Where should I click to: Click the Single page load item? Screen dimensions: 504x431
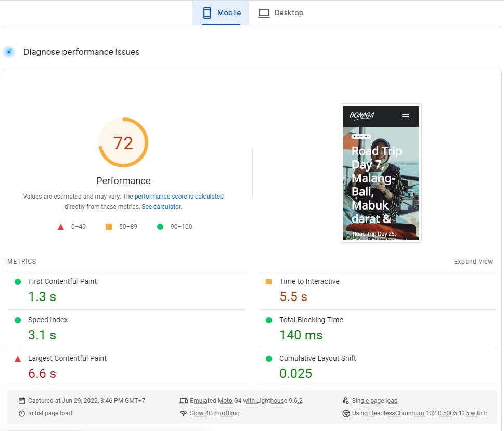click(x=374, y=401)
